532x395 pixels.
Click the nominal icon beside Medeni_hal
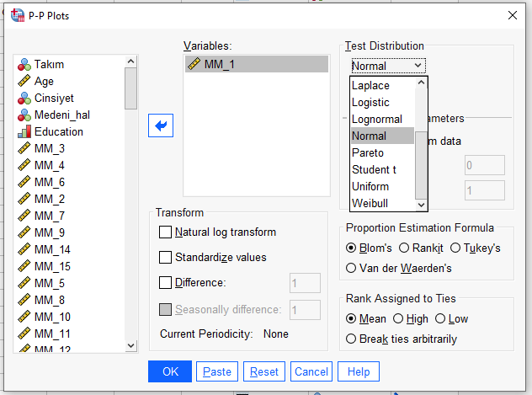(24, 115)
